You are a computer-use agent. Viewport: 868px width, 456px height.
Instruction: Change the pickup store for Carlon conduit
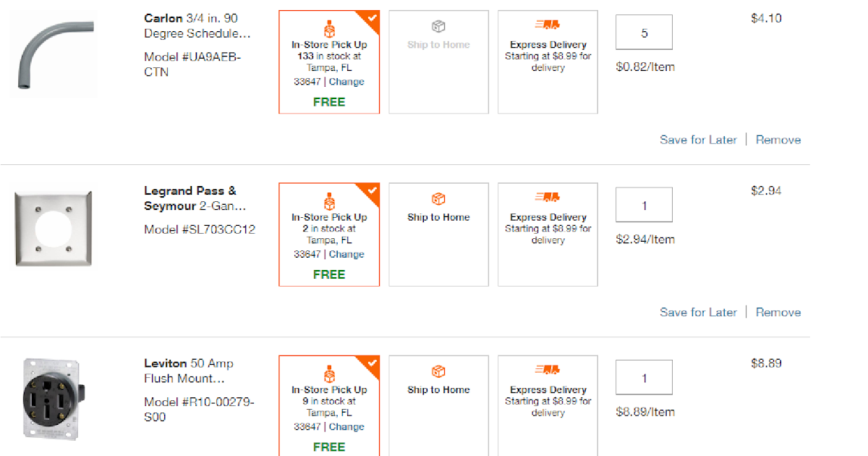(346, 81)
